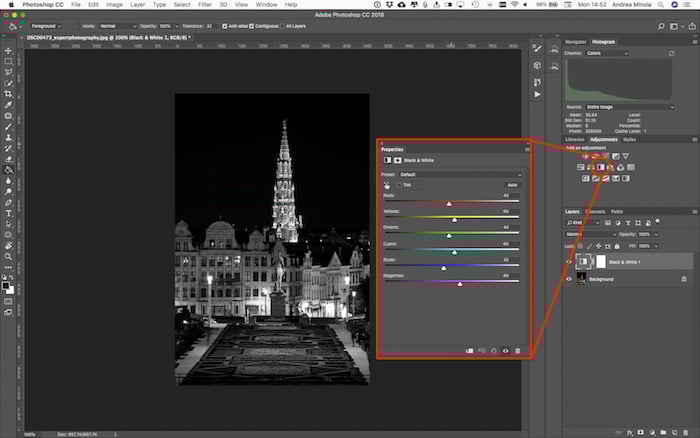
Task: Open the Image menu
Action: [x=114, y=4]
